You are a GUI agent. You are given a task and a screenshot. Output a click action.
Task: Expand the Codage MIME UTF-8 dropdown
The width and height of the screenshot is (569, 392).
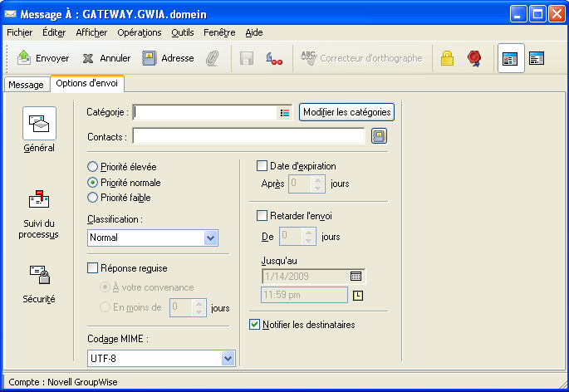pos(228,359)
